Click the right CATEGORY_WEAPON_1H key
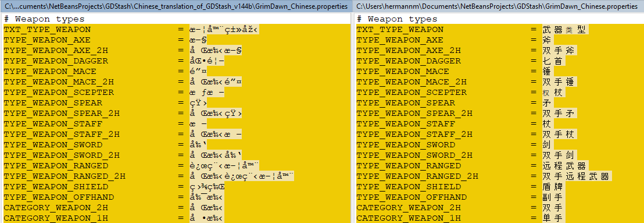644x223 pixels. 408,218
